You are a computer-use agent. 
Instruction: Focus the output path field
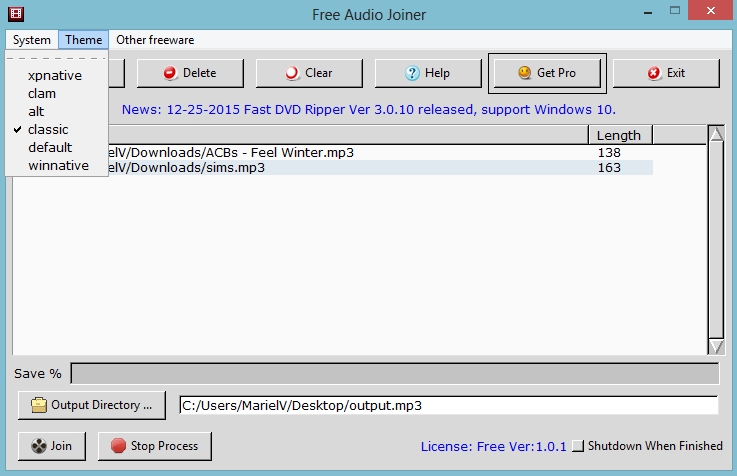click(x=449, y=405)
